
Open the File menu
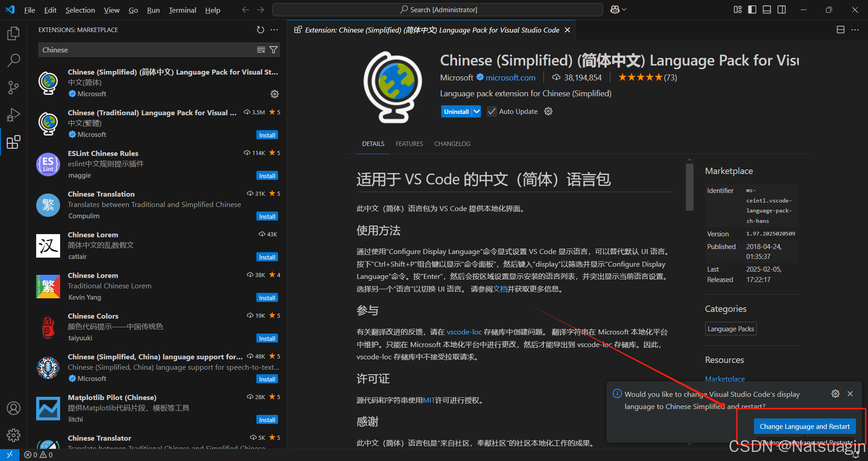(30, 10)
